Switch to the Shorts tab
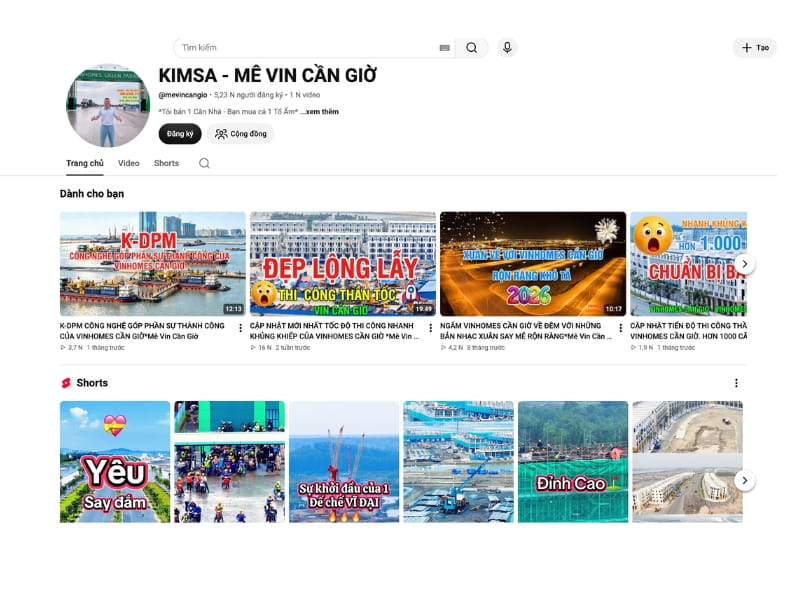 [x=166, y=163]
